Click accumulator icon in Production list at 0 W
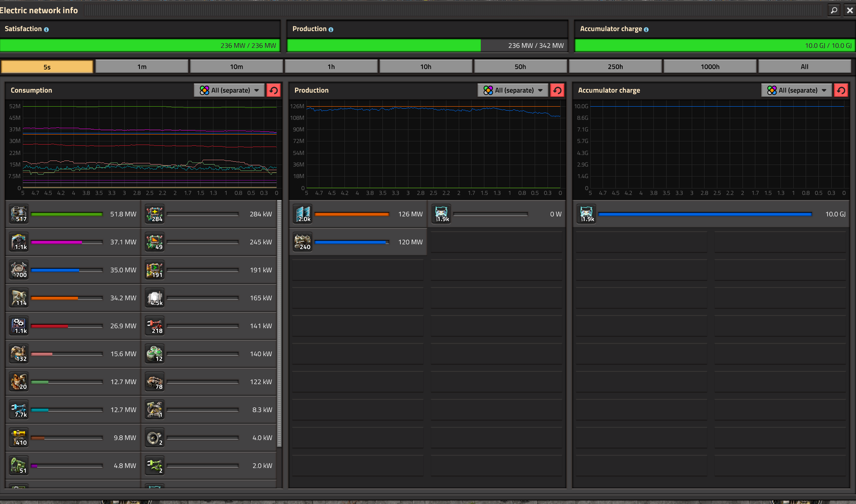Viewport: 856px width, 504px height. (x=441, y=214)
